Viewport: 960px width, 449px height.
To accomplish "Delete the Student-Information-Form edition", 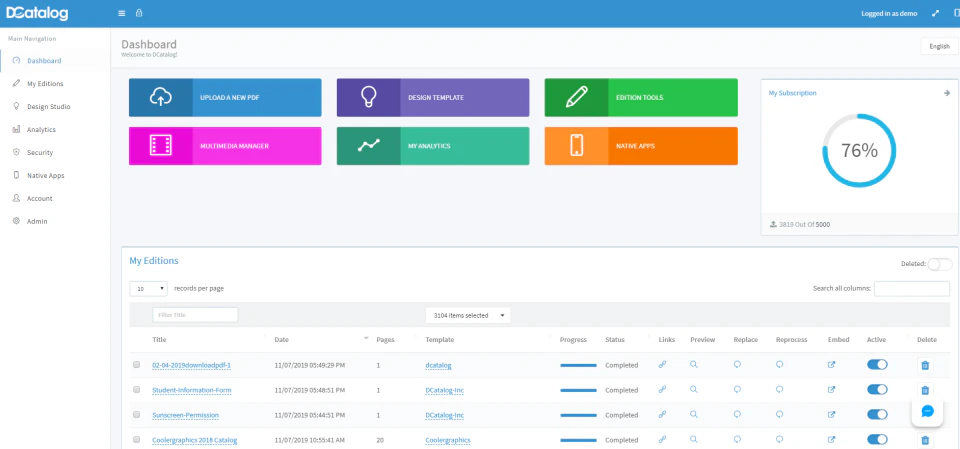I will pos(925,390).
